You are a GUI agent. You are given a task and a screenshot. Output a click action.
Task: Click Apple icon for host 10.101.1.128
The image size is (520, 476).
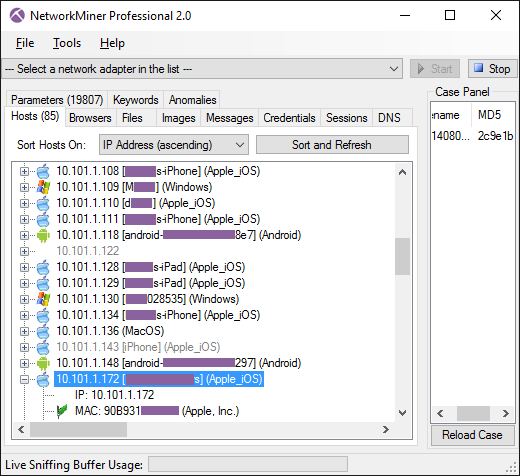pos(43,267)
